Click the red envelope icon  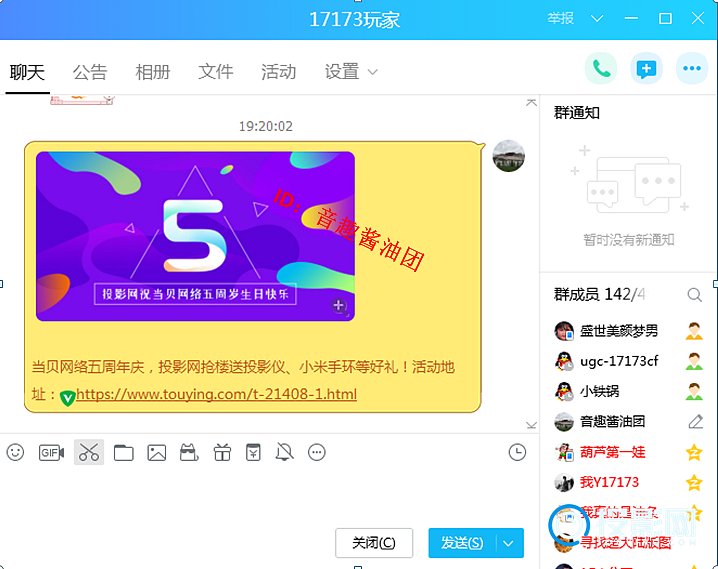[x=254, y=453]
